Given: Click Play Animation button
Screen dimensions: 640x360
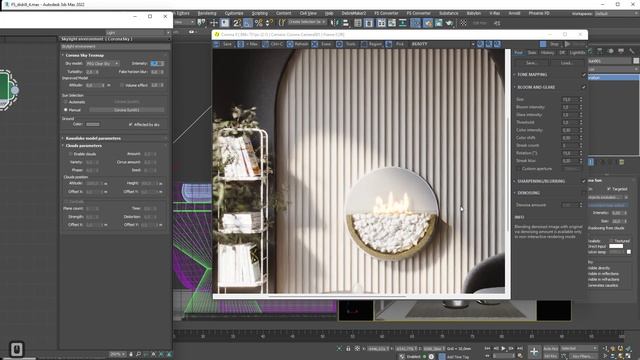Looking at the screenshot, I should [504, 348].
